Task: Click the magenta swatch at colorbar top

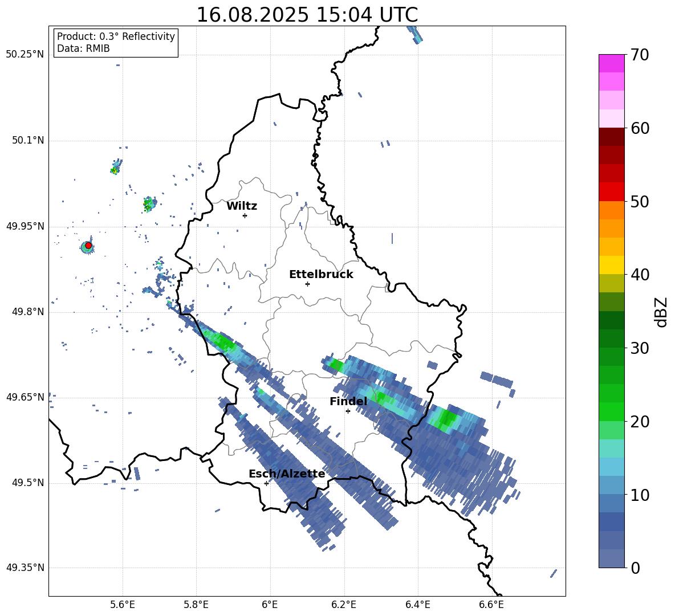Action: click(611, 63)
